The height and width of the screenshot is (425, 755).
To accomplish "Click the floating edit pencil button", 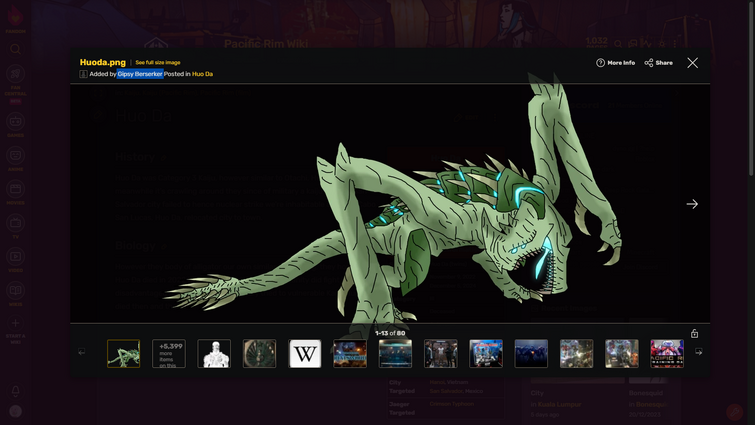I will [x=734, y=412].
